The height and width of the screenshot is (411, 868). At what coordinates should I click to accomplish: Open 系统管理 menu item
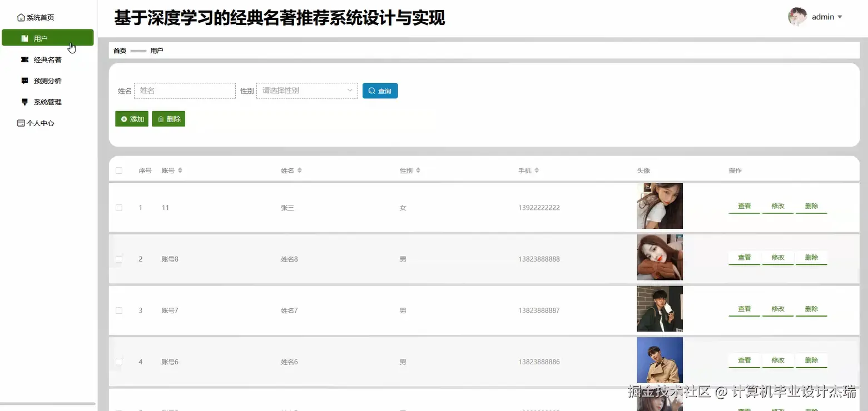point(48,102)
